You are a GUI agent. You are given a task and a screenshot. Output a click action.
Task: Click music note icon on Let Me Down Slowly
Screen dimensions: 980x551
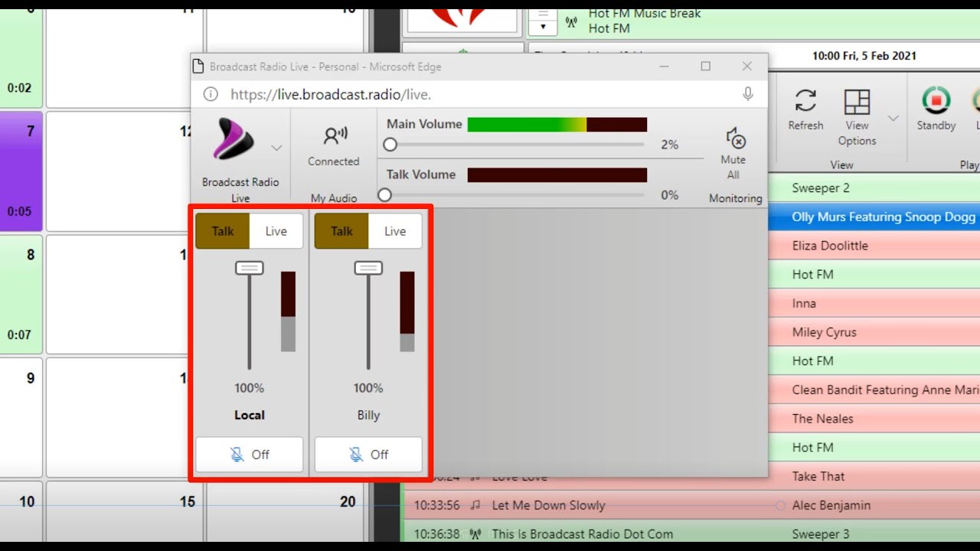[x=475, y=505]
